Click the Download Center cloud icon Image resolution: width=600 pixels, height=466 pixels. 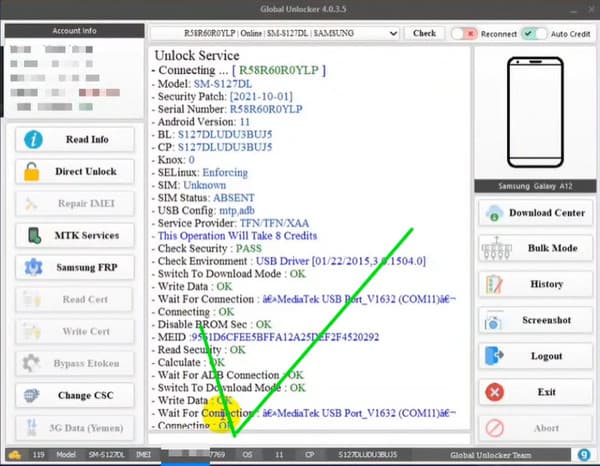coord(494,213)
